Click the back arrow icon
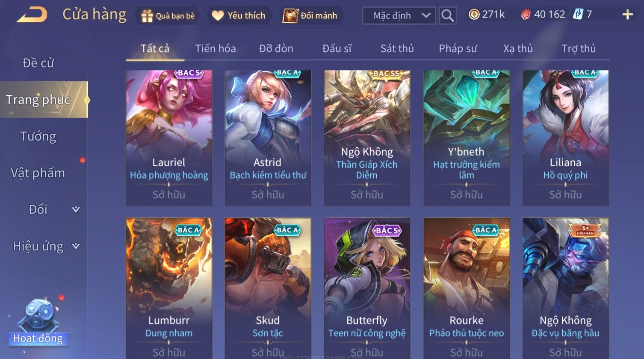 point(32,15)
